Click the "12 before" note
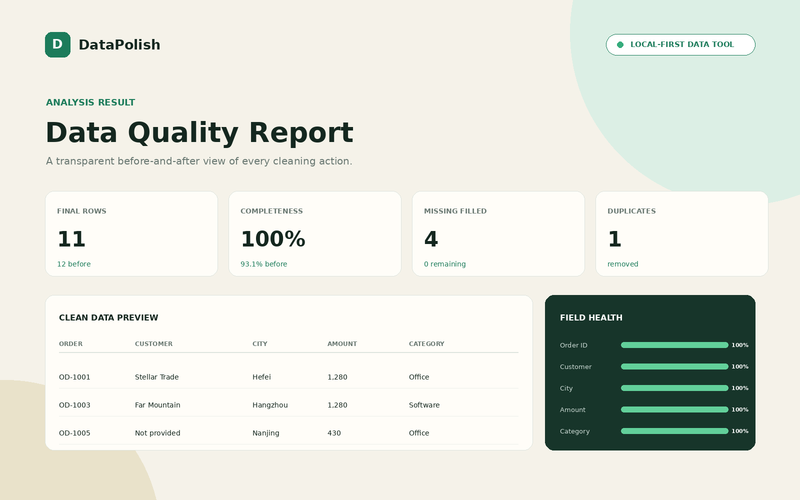This screenshot has width=800, height=500. pyautogui.click(x=74, y=264)
